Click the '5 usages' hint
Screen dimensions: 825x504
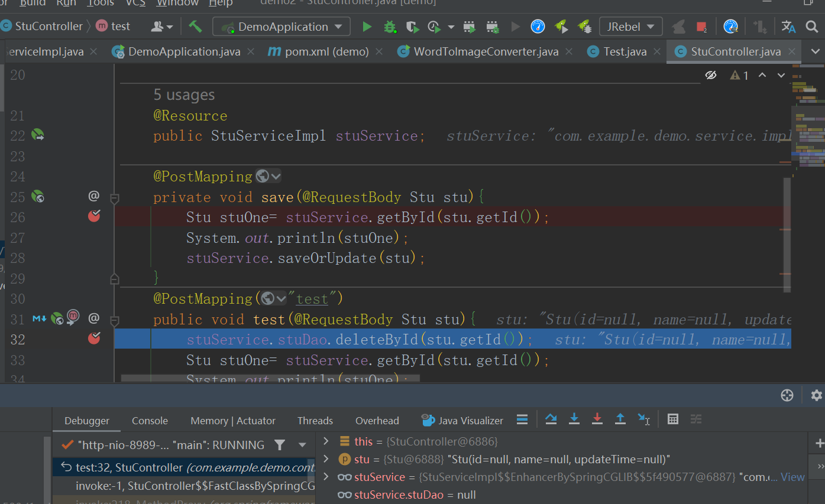tap(184, 95)
